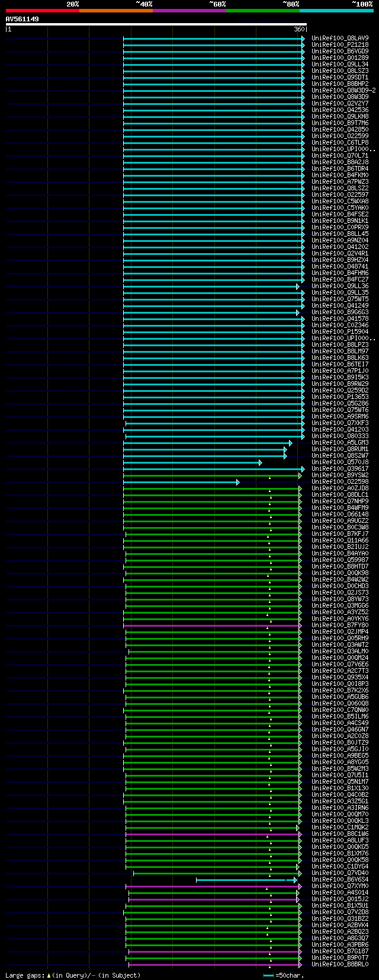Open hit UniRef100_A2BVK4
Image resolution: width=379 pixels, height=980 pixels.
tap(340, 925)
